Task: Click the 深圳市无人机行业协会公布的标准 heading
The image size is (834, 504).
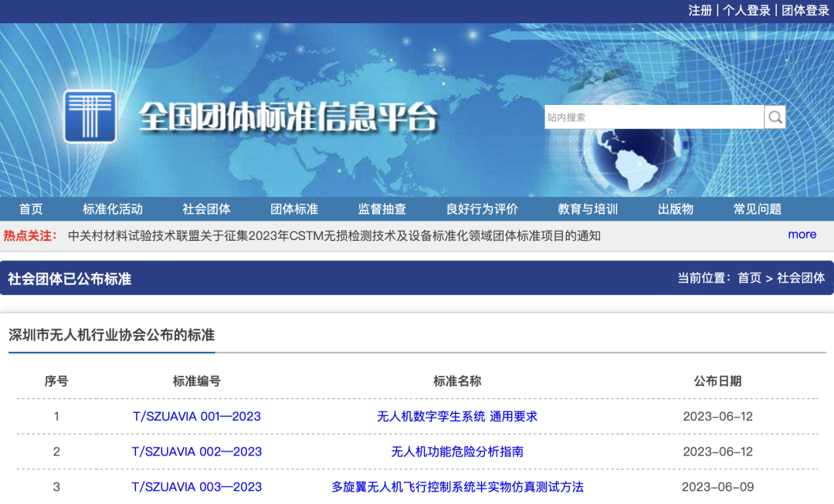Action: (112, 335)
